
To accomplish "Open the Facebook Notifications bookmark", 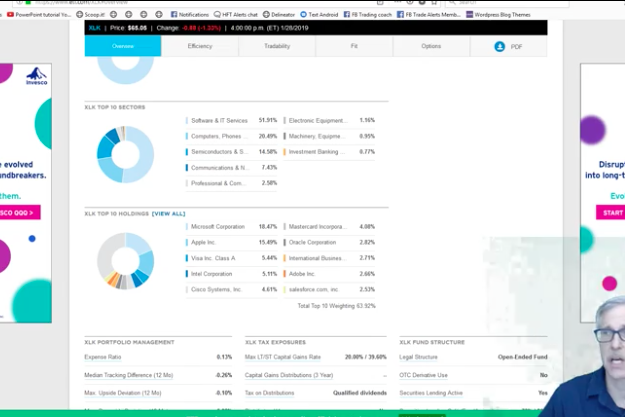I will [190, 15].
